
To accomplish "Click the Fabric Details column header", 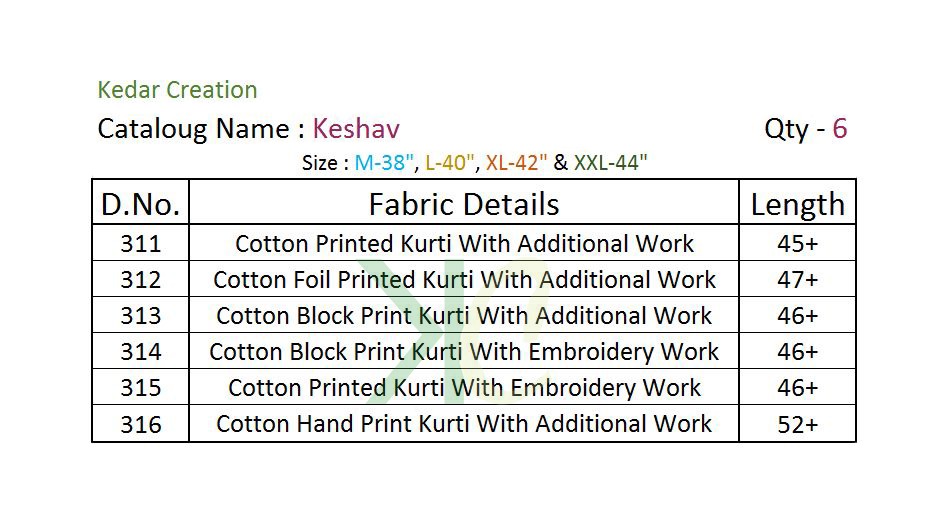I will pyautogui.click(x=463, y=202).
